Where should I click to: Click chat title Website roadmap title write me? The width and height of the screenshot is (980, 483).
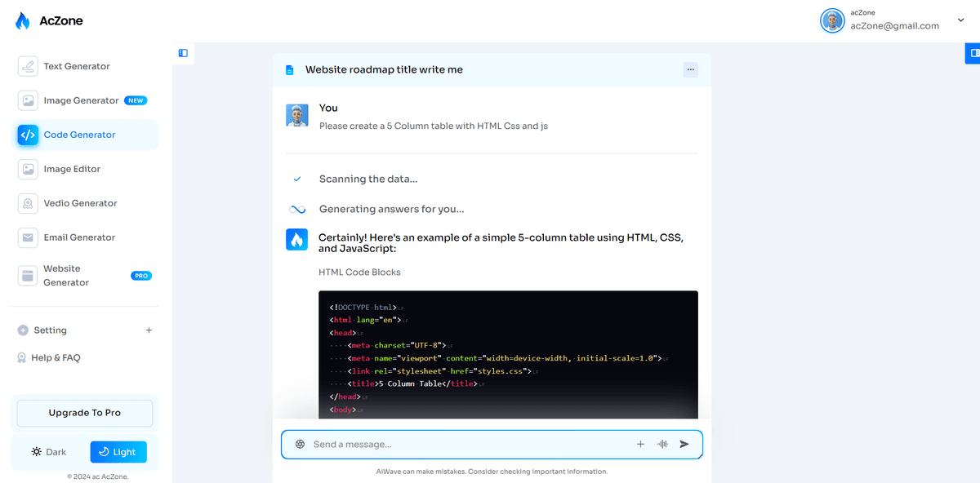pyautogui.click(x=384, y=70)
